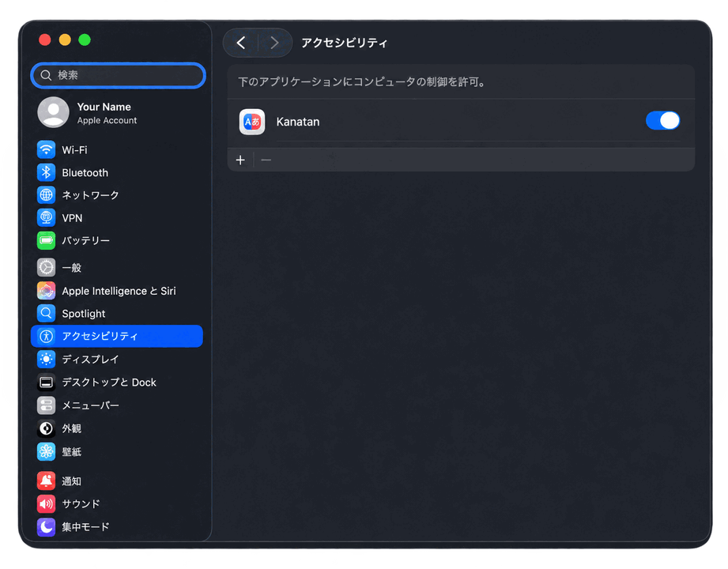Click the Apple Account subtitle text
728x569 pixels.
pos(107,120)
